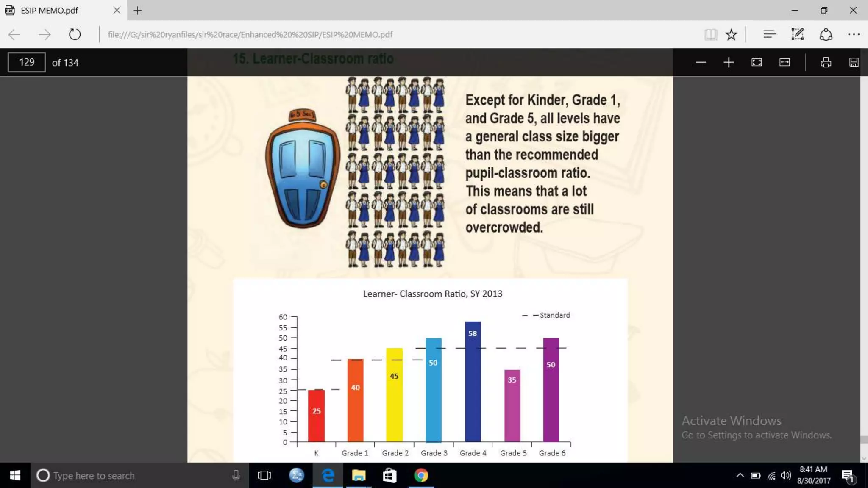
Task: Save the PDF with the disk icon
Action: click(x=854, y=63)
